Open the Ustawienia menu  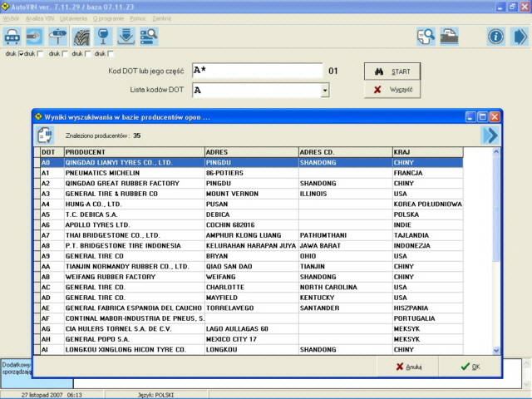pos(73,18)
